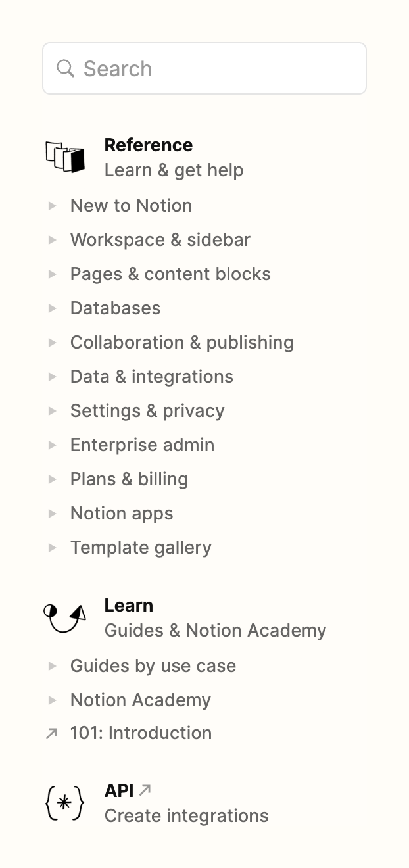The image size is (409, 868).
Task: Click inside the Search input field
Action: coord(197,68)
